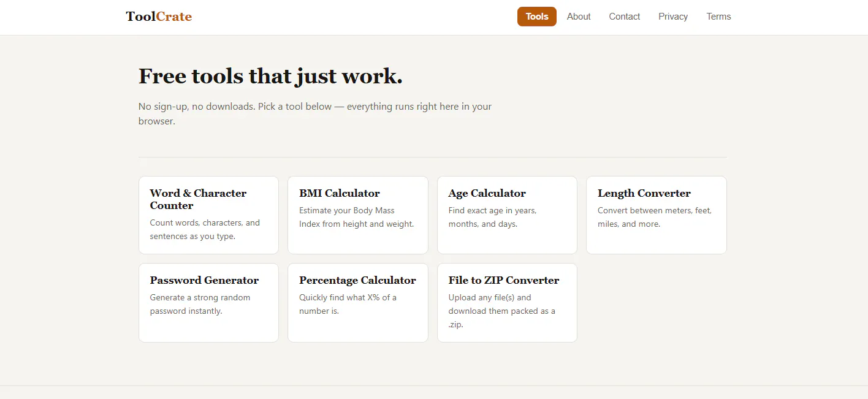Open the Age Calculator tool
The height and width of the screenshot is (399, 868).
[507, 215]
